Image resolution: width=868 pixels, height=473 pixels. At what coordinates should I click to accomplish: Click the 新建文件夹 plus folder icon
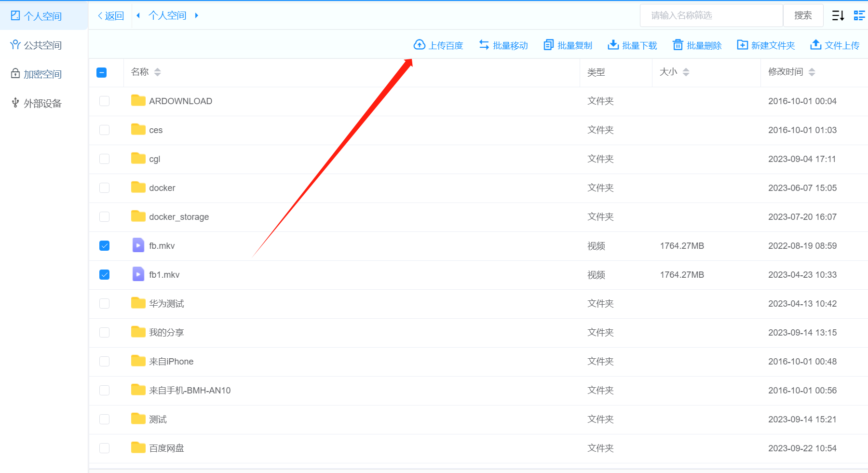[742, 45]
